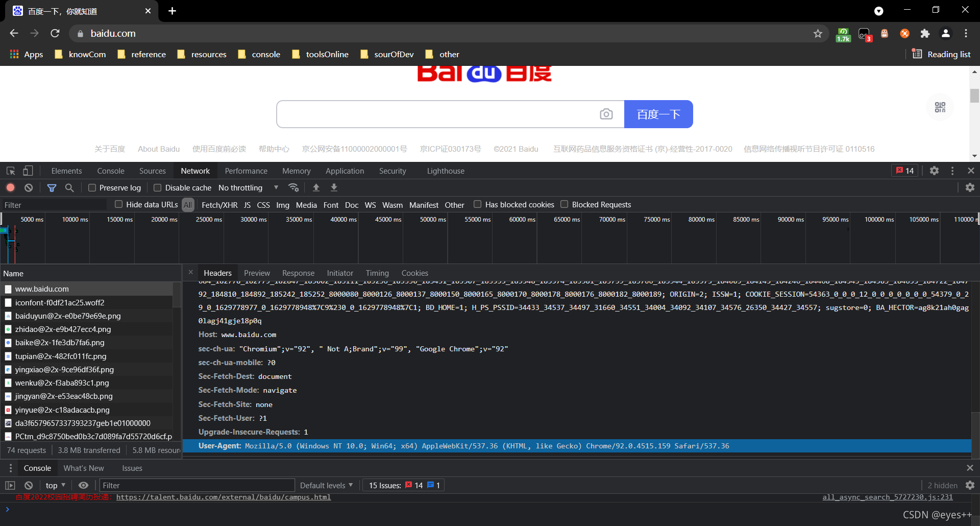
Task: Open Performance panel tab
Action: pyautogui.click(x=246, y=171)
